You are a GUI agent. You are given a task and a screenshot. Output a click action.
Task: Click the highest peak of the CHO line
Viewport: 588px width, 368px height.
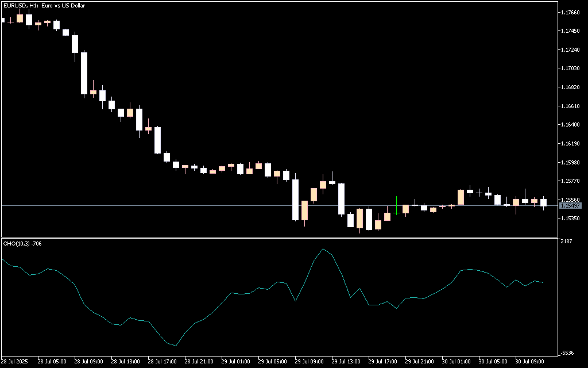323,249
